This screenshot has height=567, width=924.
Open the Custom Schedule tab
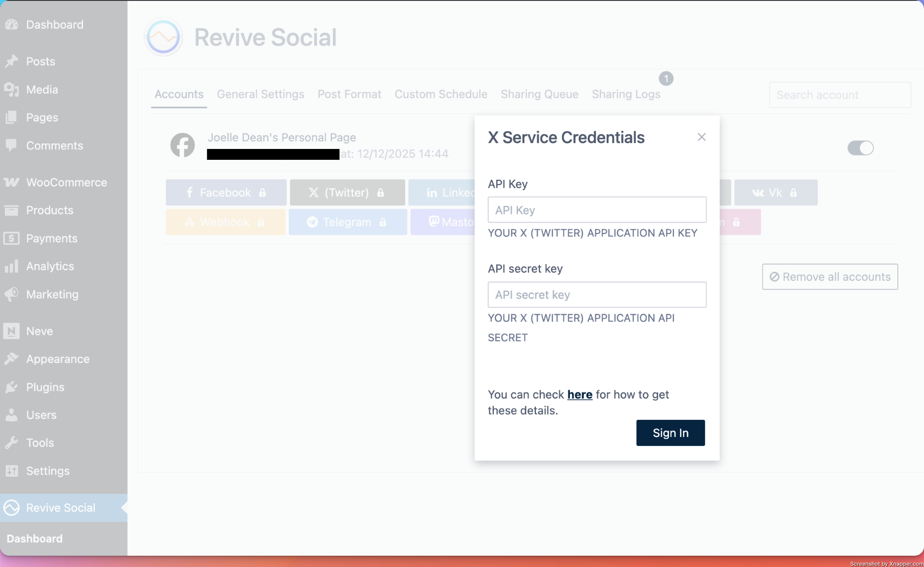click(x=441, y=94)
